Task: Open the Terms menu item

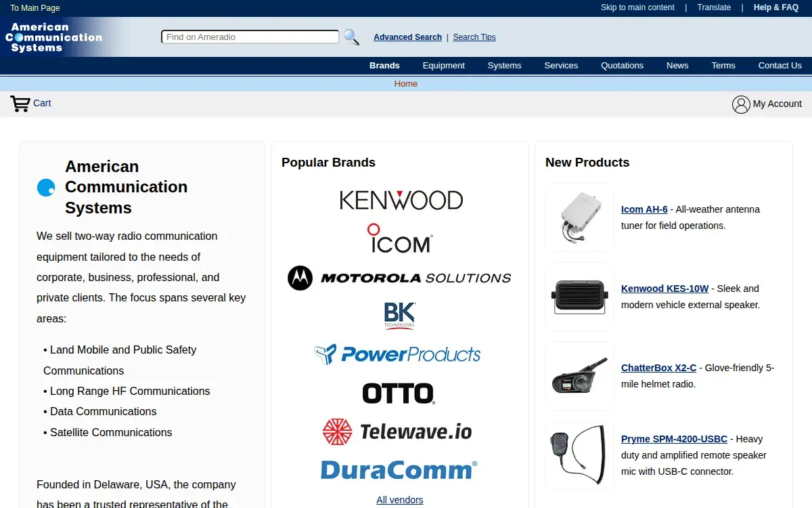Action: click(x=723, y=66)
